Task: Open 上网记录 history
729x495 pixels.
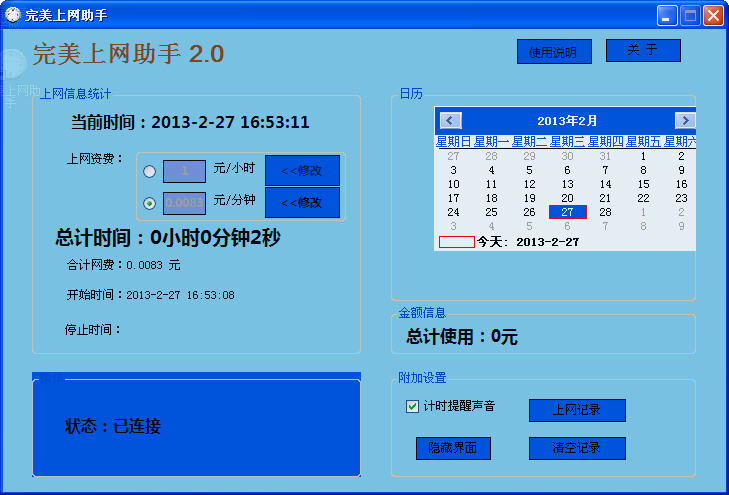Action: point(577,410)
